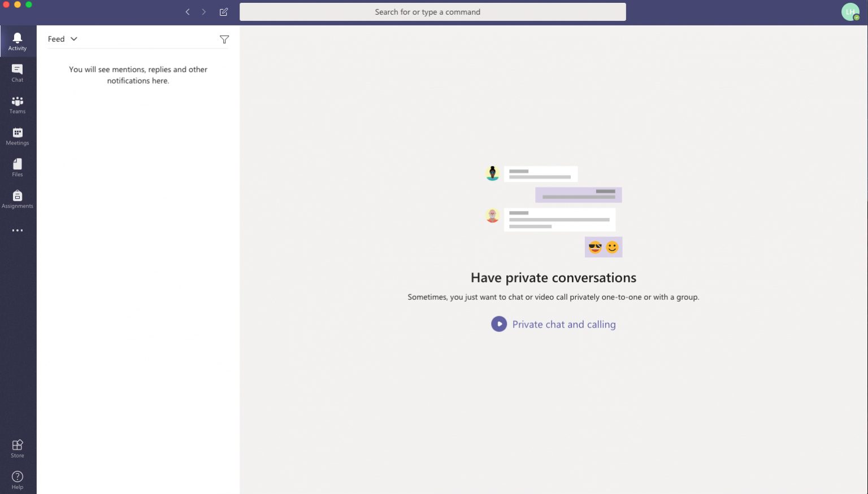This screenshot has height=494, width=868.
Task: Navigate back with the left arrow
Action: point(188,11)
